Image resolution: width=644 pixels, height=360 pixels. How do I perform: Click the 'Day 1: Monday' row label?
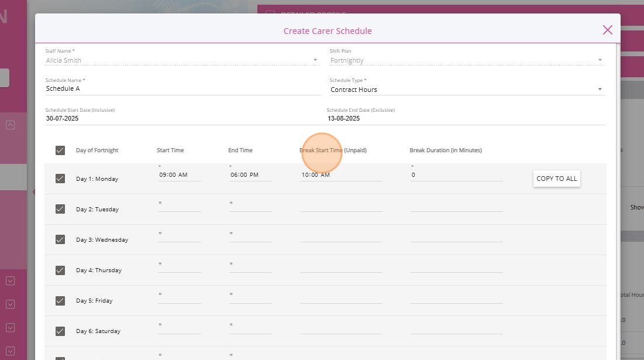[x=97, y=179]
